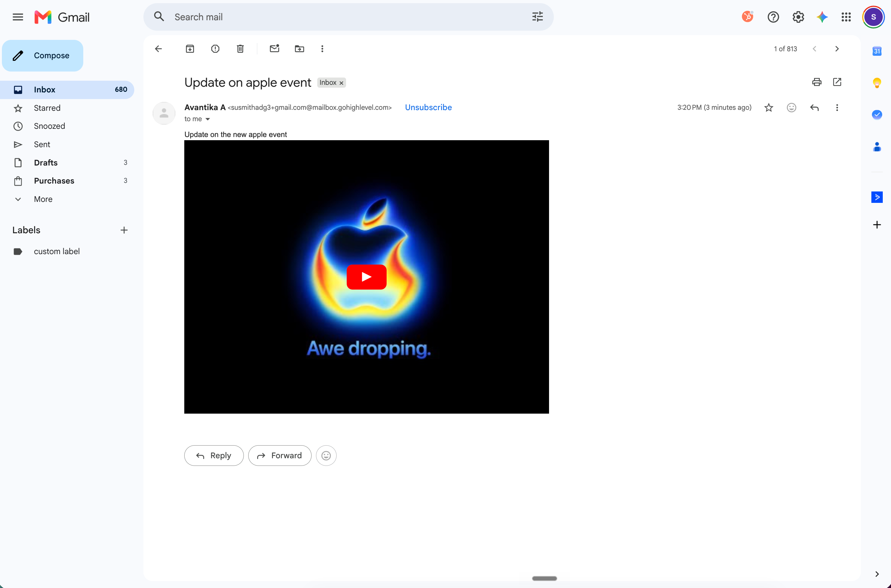The height and width of the screenshot is (588, 891).
Task: Mark the email as unread
Action: tap(275, 49)
